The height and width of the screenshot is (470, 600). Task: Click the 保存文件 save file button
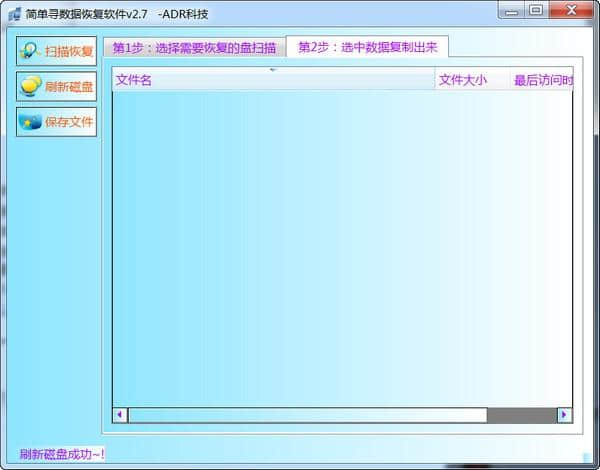tap(56, 122)
